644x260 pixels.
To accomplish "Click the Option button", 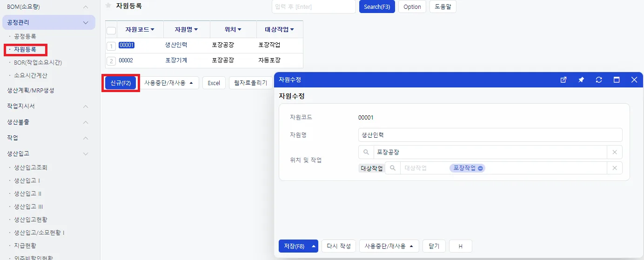I will pos(412,7).
